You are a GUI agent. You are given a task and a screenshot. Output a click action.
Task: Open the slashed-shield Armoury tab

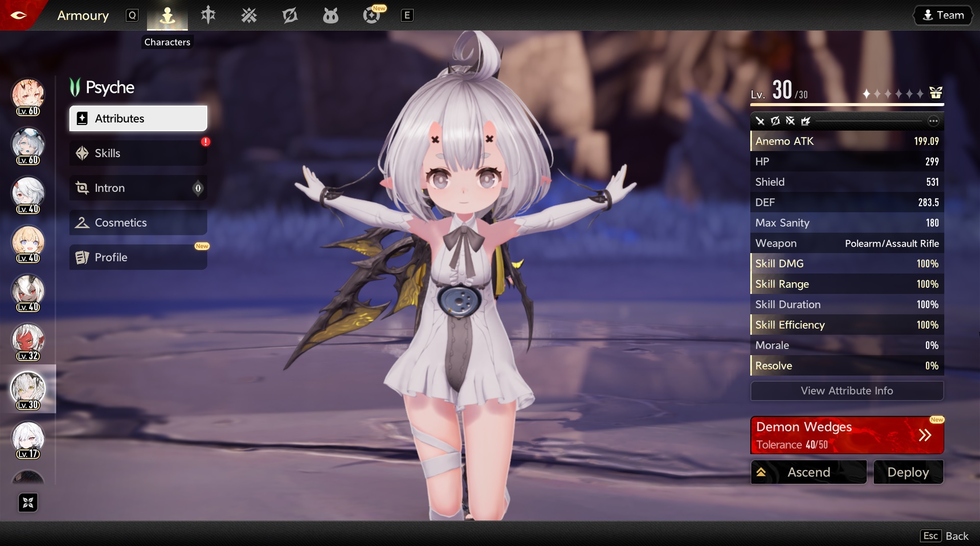290,15
